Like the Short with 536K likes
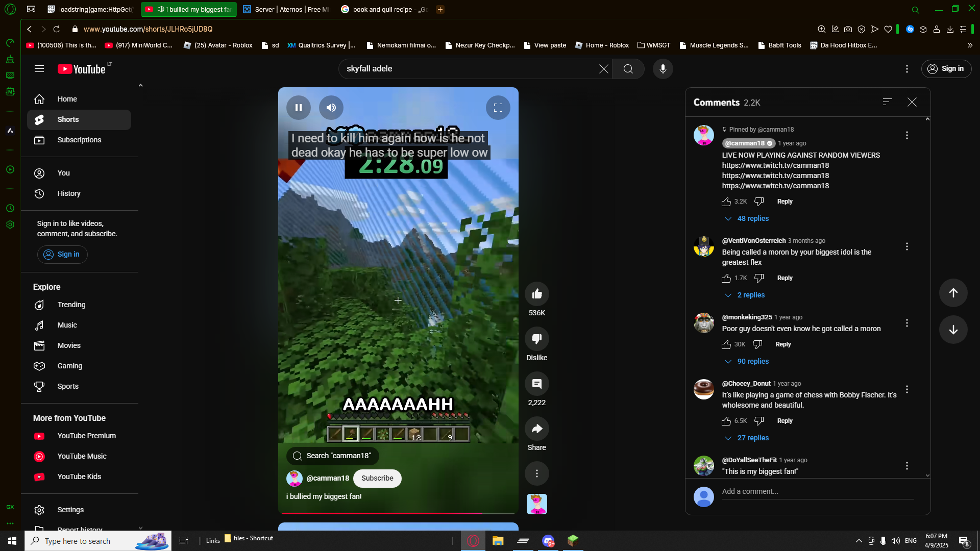Image resolution: width=980 pixels, height=551 pixels. pyautogui.click(x=537, y=294)
